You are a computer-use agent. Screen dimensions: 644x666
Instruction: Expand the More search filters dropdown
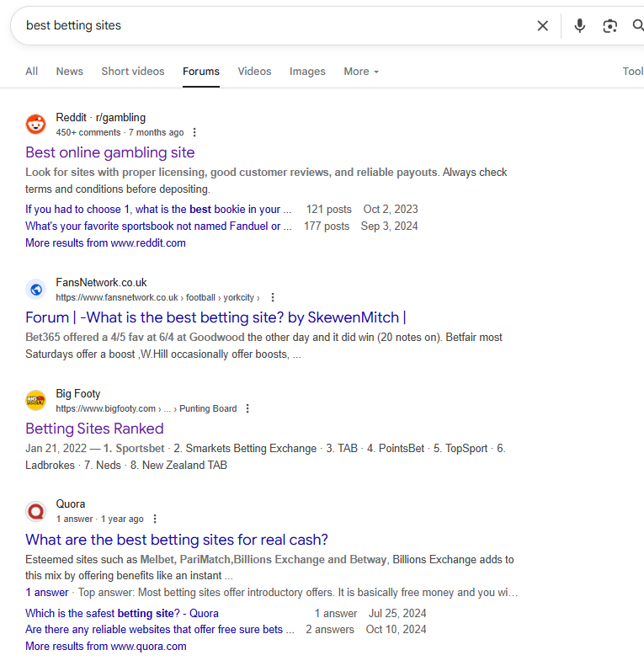coord(361,72)
